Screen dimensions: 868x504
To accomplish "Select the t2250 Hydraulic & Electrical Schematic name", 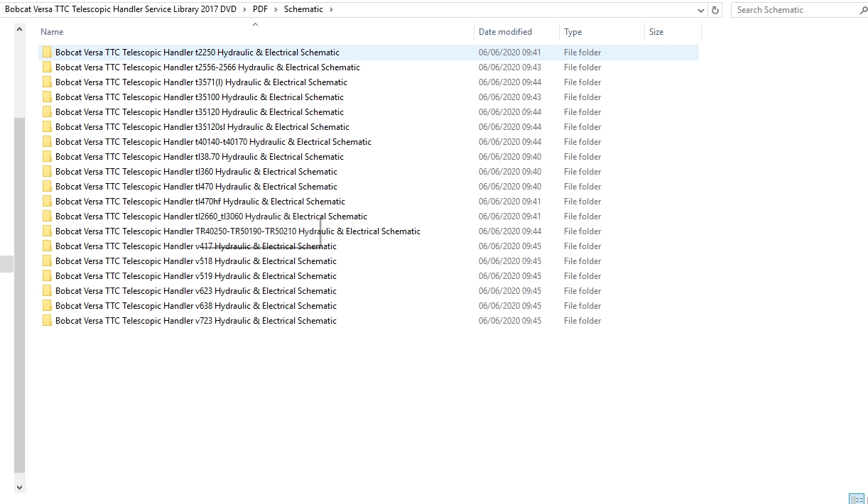I will coord(197,53).
